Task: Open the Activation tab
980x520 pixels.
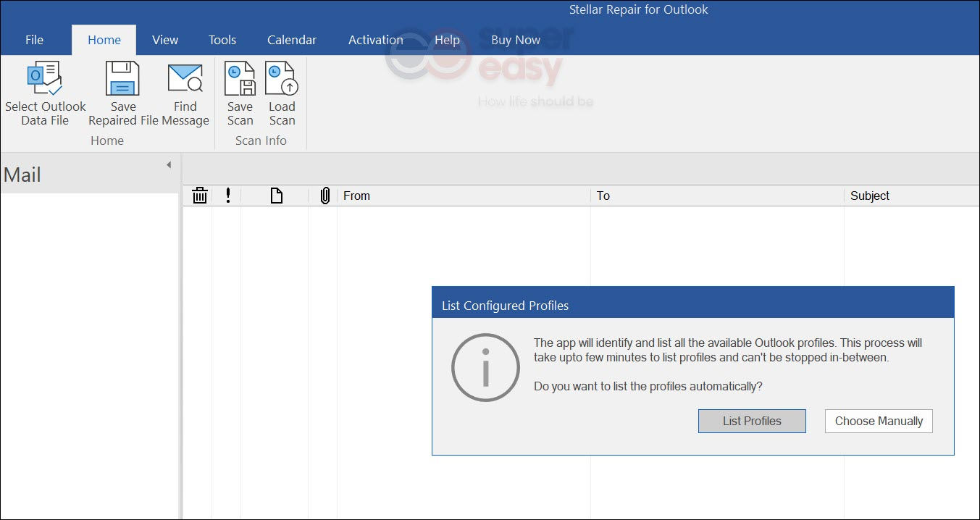Action: [376, 40]
